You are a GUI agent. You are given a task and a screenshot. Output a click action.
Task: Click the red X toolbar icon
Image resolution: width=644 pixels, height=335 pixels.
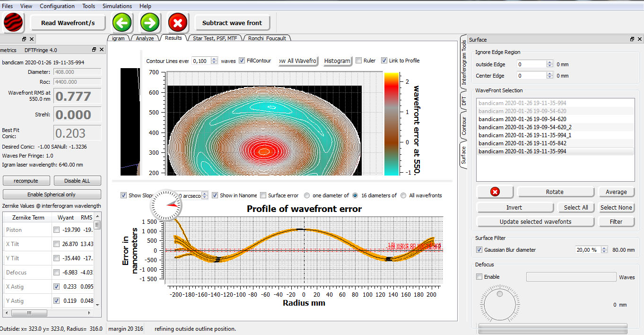[x=178, y=23]
